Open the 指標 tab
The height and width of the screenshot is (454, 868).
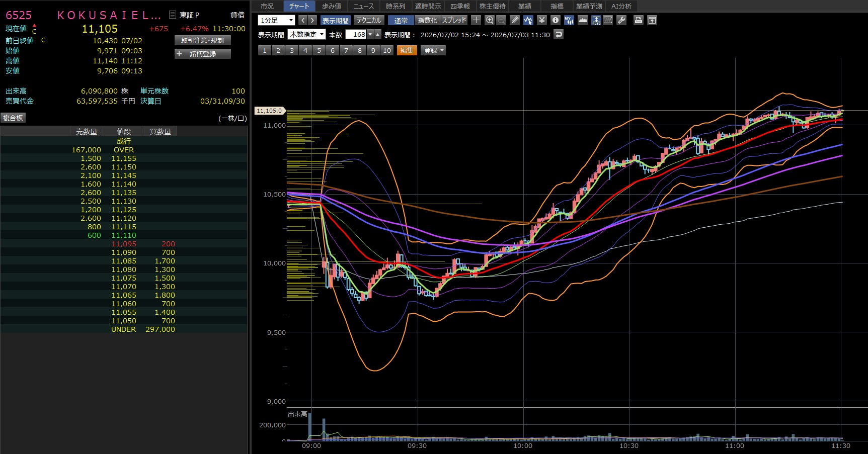pyautogui.click(x=557, y=6)
